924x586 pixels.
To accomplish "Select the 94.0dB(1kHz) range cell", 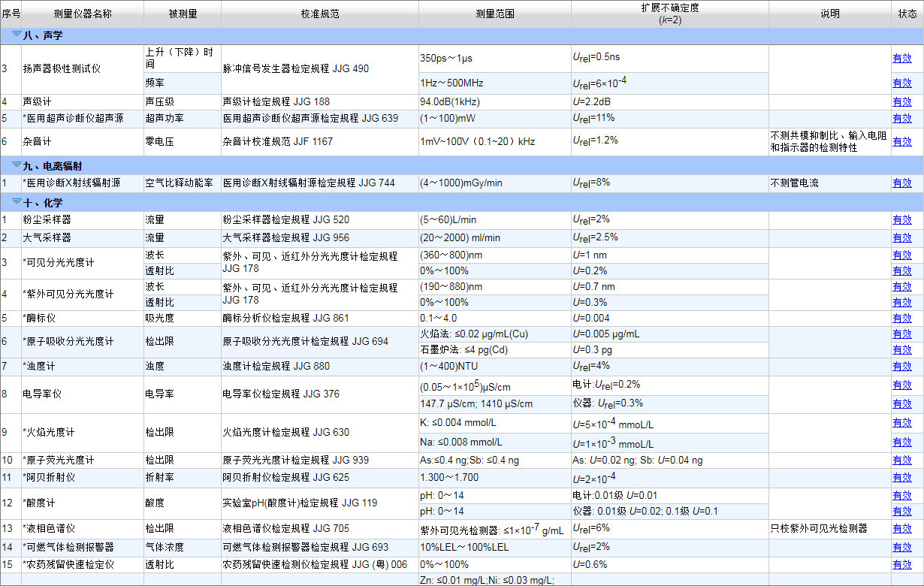I will click(x=494, y=101).
